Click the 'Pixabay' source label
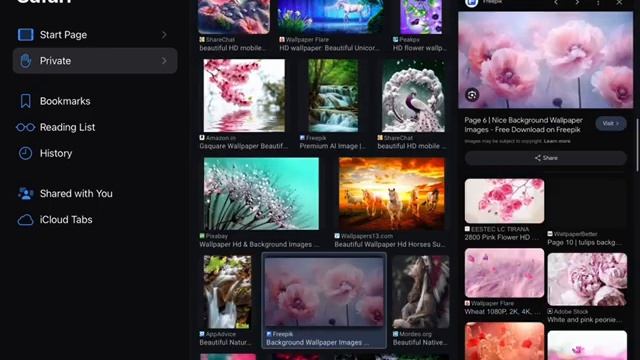 coord(217,236)
